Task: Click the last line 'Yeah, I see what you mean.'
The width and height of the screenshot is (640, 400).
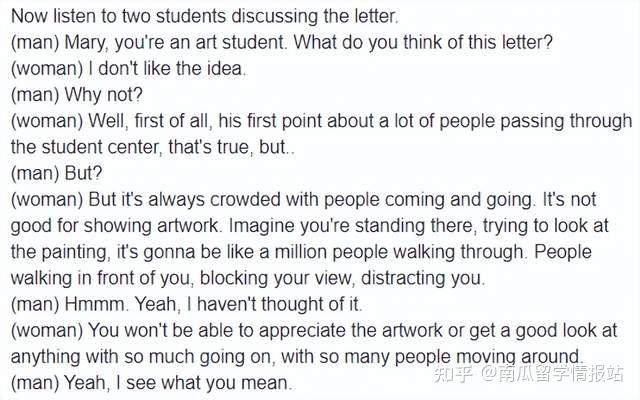Action: (179, 383)
